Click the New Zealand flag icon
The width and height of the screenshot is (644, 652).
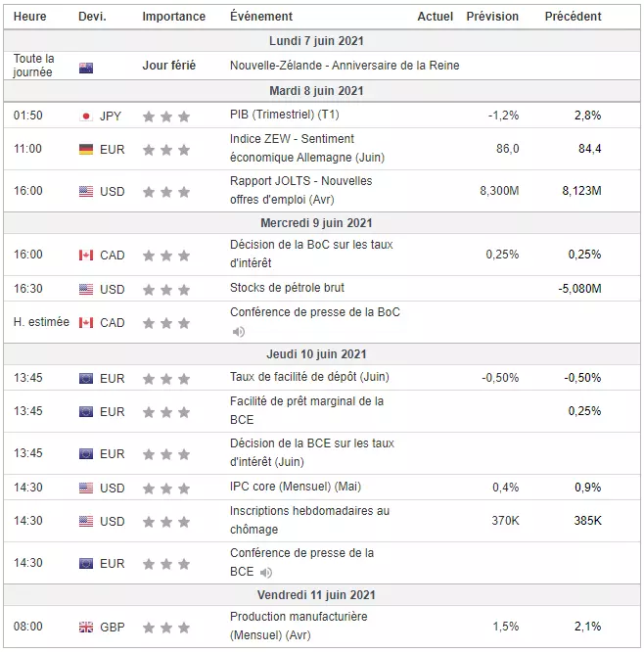(86, 69)
